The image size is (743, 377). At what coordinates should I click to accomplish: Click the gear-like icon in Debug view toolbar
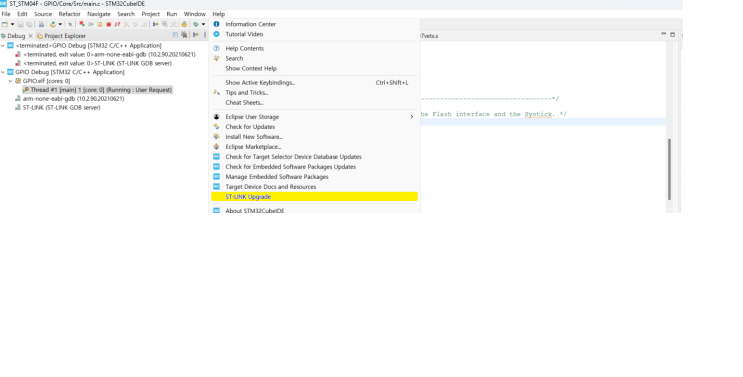184,35
